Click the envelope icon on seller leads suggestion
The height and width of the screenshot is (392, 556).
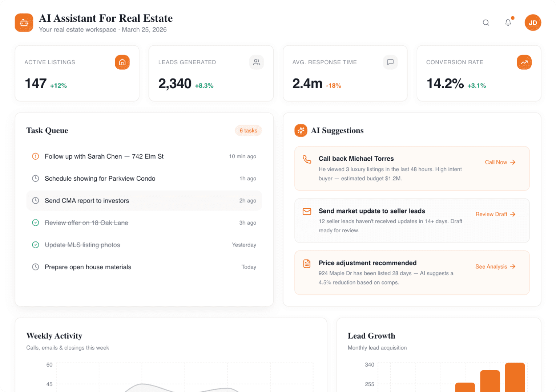coord(307,212)
